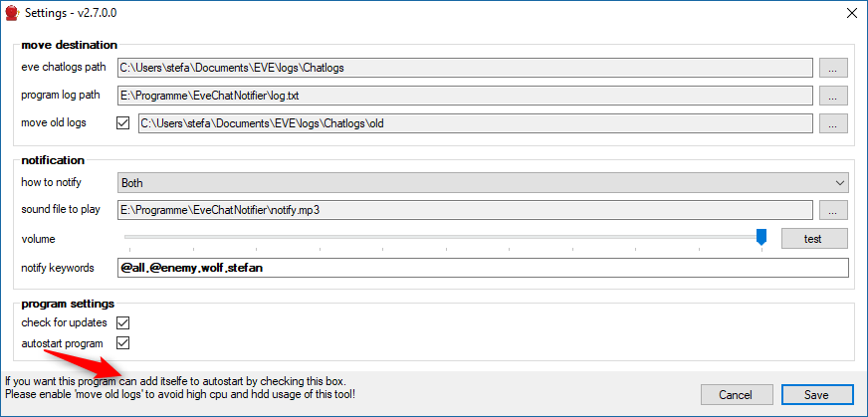Click the sound file path field
868x417 pixels.
point(464,210)
